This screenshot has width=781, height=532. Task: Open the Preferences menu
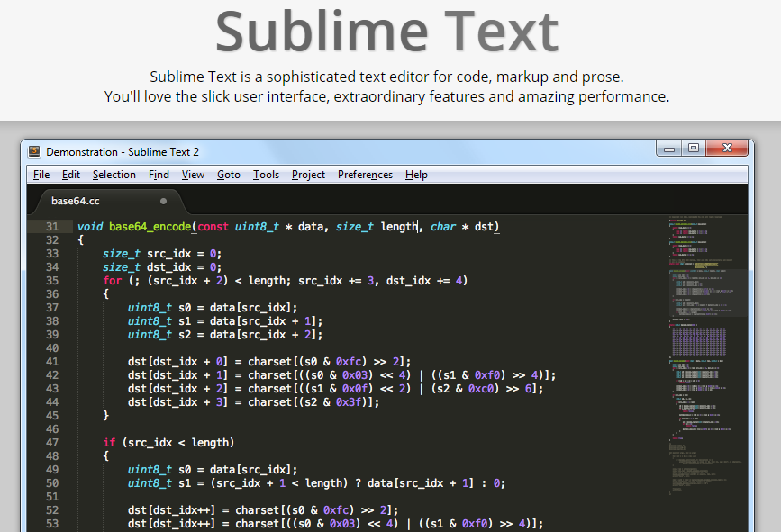[x=365, y=175]
